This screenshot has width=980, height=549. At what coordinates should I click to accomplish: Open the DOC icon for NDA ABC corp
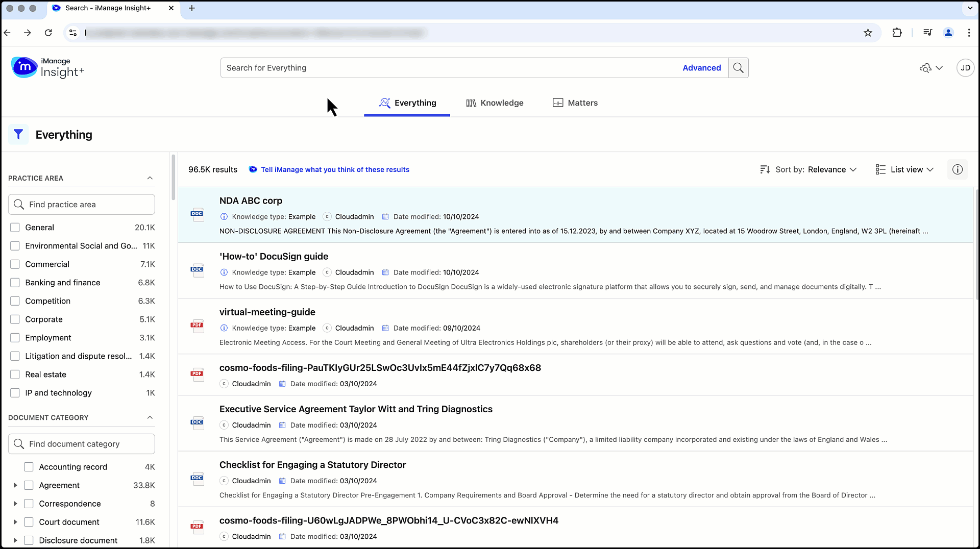pos(197,214)
